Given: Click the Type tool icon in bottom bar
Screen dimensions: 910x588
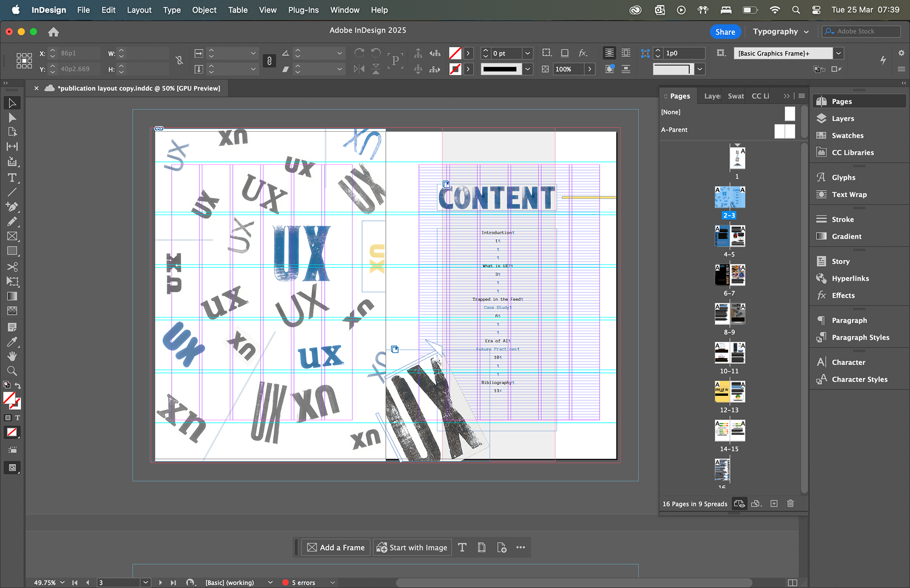Looking at the screenshot, I should pos(463,548).
